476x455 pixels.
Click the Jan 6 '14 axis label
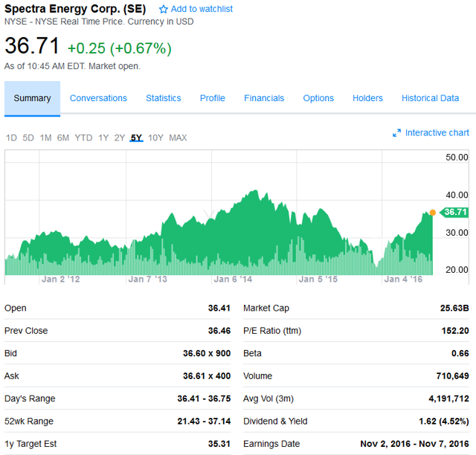tap(233, 280)
